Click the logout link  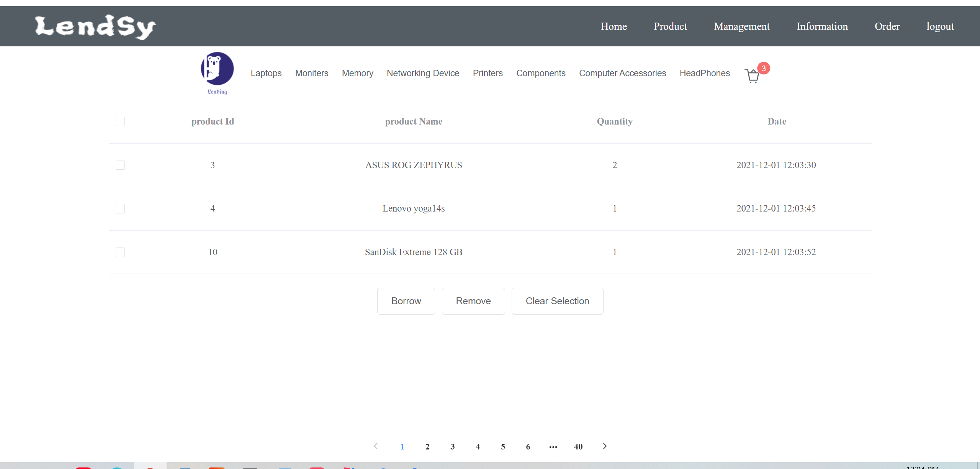[940, 26]
